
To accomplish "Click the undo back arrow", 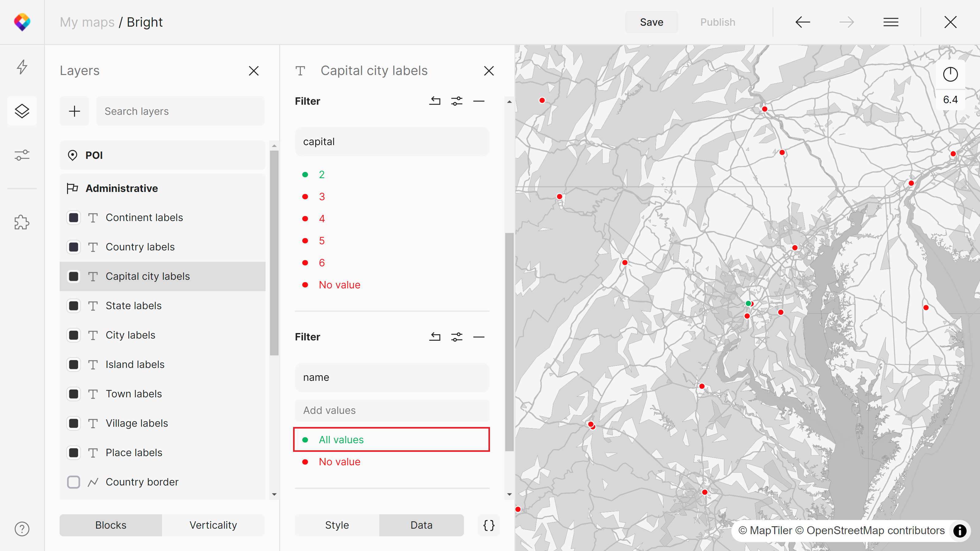I will (803, 22).
